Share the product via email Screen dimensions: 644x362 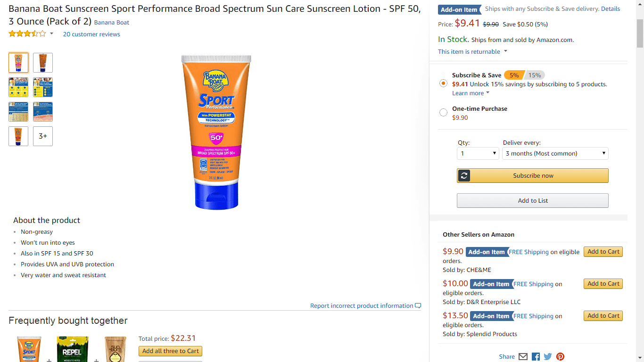coord(523,357)
